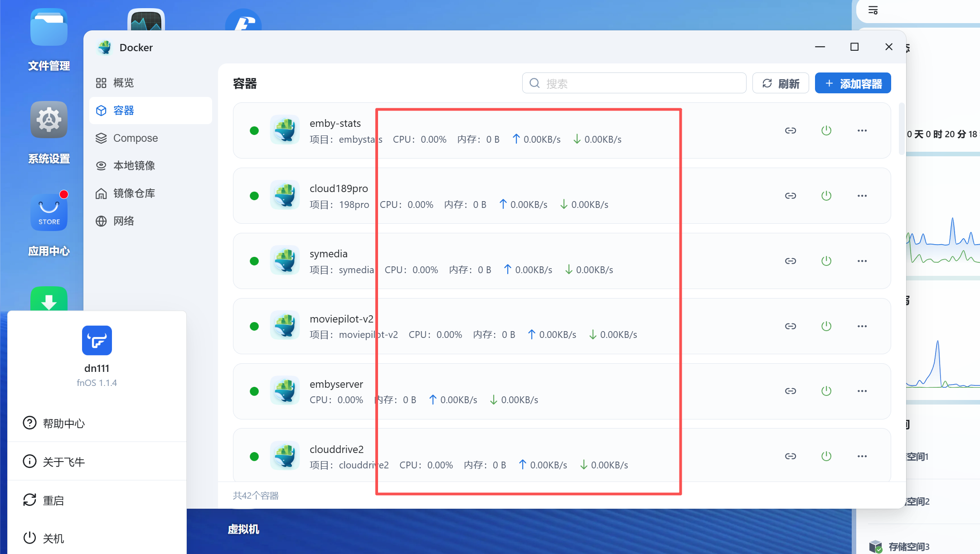Open 应用中心 STORE desktop icon
This screenshot has width=980, height=554.
pos(49,213)
